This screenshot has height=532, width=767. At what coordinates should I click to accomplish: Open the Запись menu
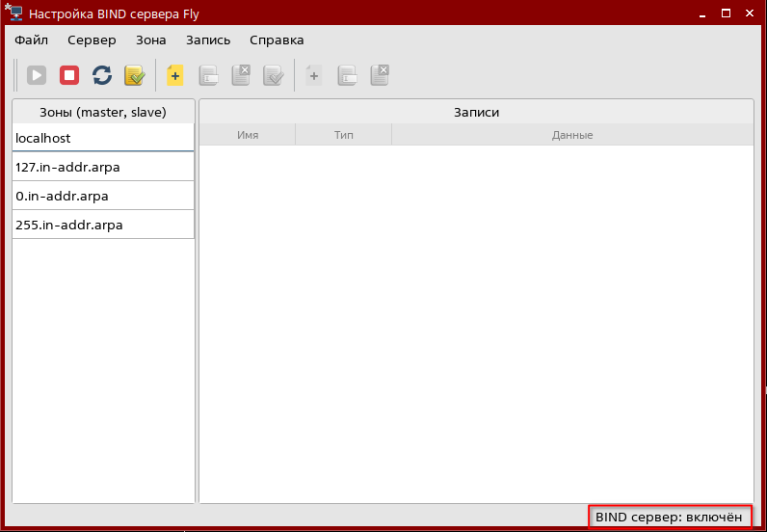point(208,40)
